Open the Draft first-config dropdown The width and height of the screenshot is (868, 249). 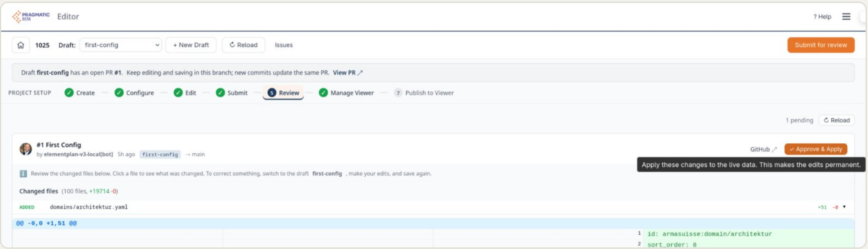[x=121, y=45]
